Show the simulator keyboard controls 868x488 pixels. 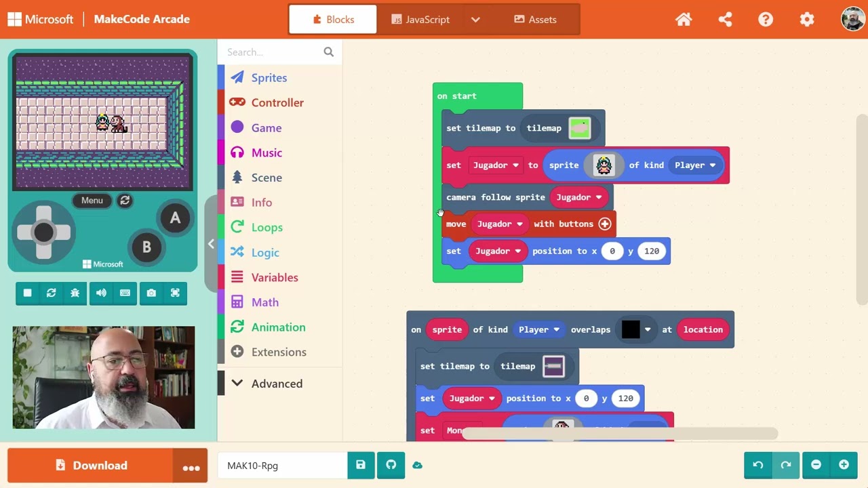[125, 293]
